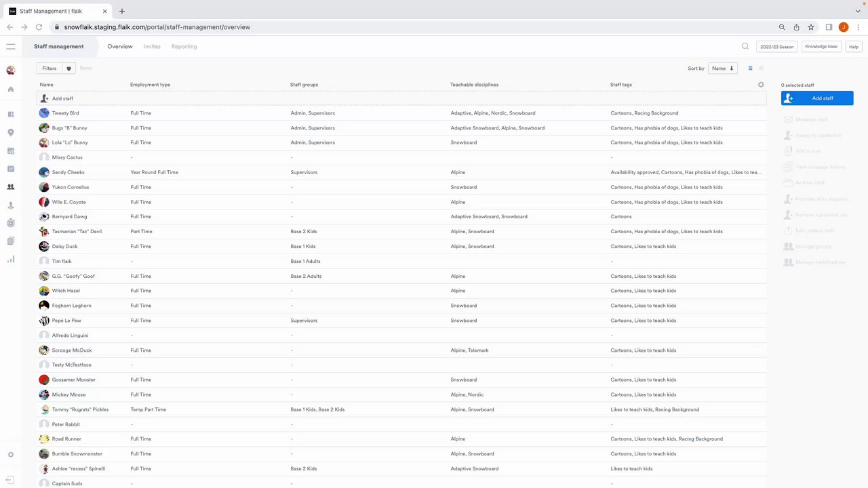Click the two-people staff icon in sidebar
868x488 pixels.
(x=11, y=187)
